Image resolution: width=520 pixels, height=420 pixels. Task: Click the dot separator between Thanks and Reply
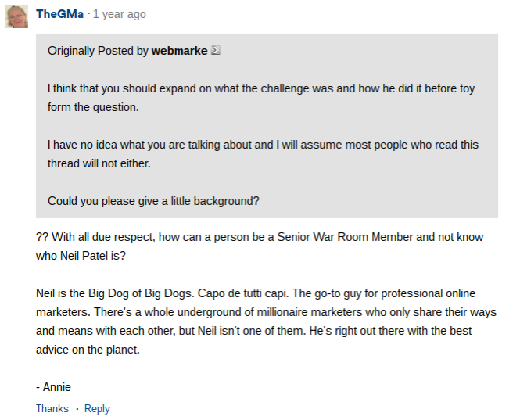[x=77, y=408]
